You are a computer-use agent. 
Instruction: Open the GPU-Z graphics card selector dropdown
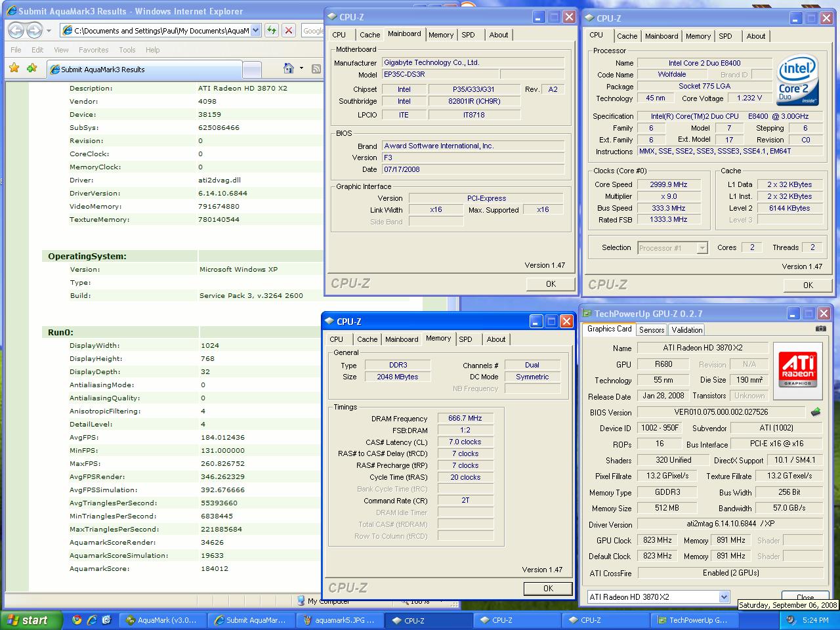tap(724, 597)
